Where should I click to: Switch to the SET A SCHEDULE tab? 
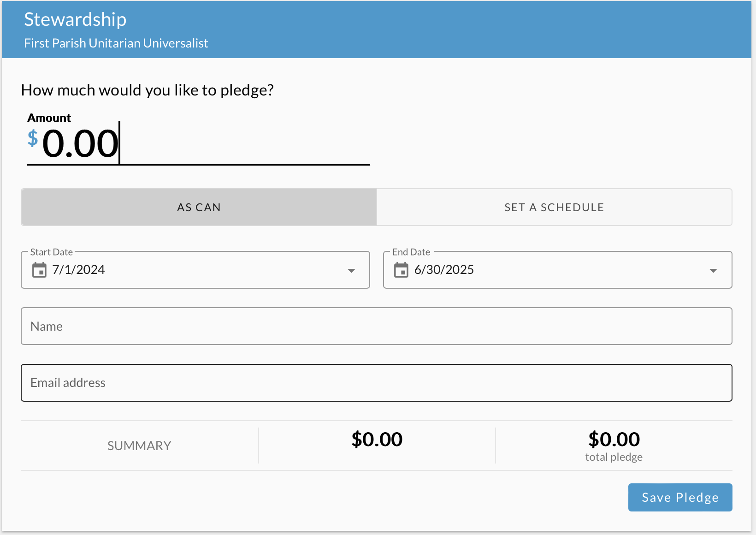click(x=554, y=207)
